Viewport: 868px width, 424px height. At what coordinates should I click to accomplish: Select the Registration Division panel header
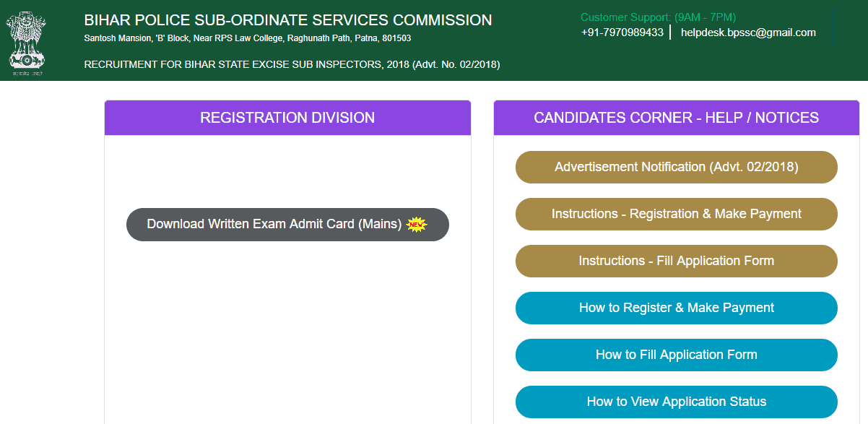287,118
